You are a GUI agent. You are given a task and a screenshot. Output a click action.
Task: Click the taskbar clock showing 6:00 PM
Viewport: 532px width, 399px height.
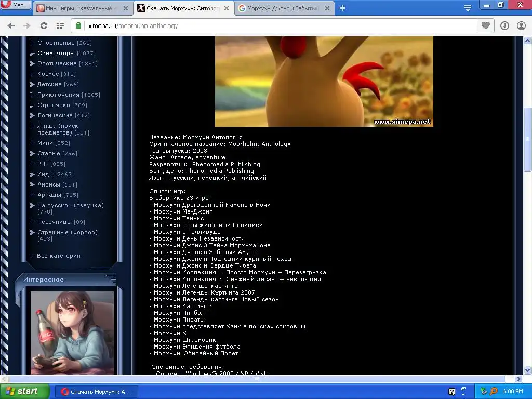513,392
